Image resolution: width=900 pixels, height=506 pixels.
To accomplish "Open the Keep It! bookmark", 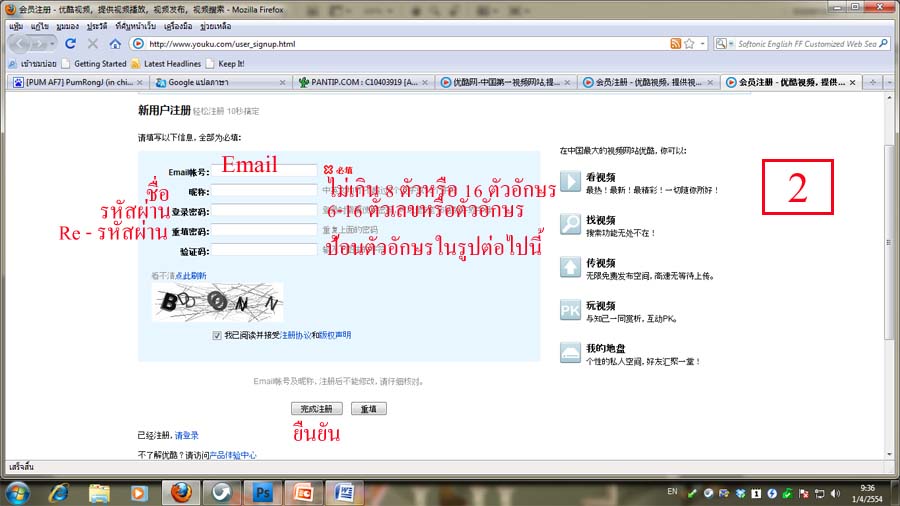I will [226, 64].
